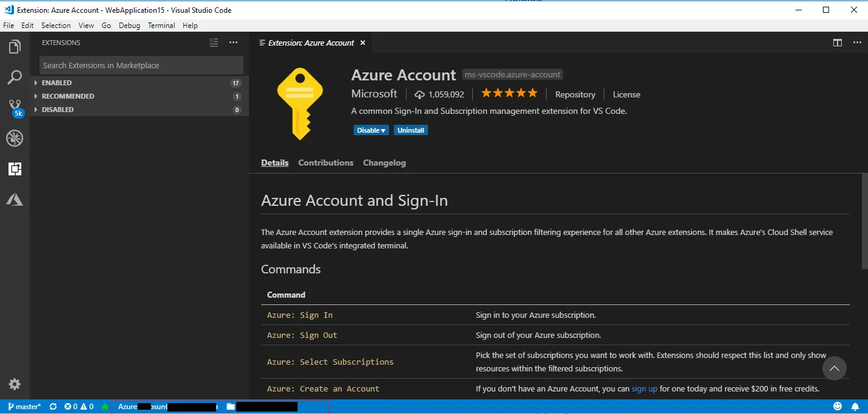This screenshot has height=414, width=868.
Task: Click the Uninstall button
Action: coord(411,130)
